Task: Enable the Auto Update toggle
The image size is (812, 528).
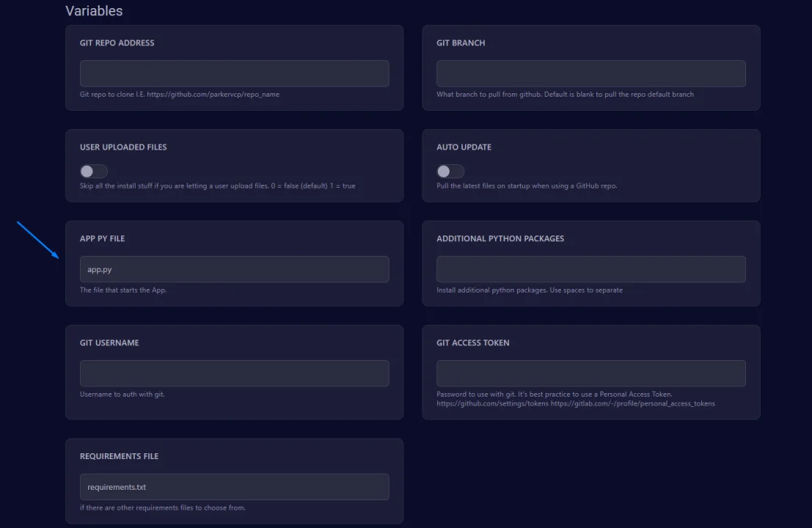Action: click(x=450, y=172)
